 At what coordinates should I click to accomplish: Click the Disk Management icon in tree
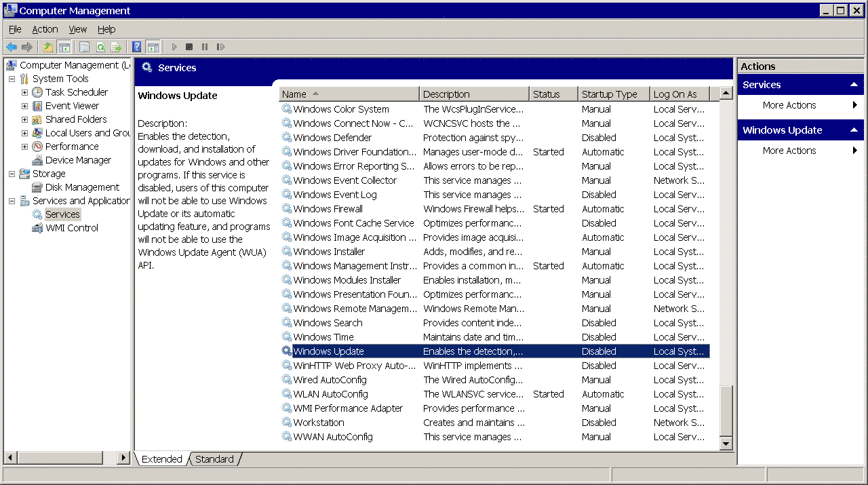pos(37,187)
